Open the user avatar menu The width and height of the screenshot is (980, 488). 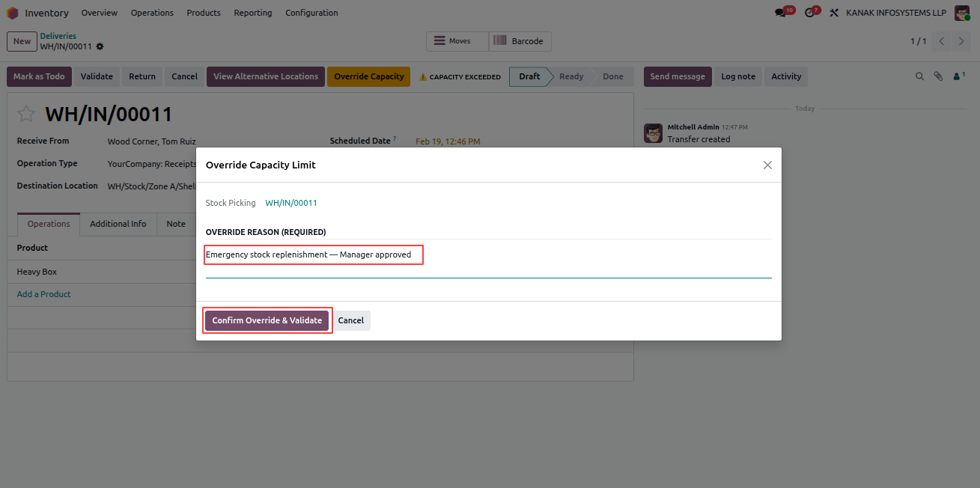pyautogui.click(x=961, y=13)
